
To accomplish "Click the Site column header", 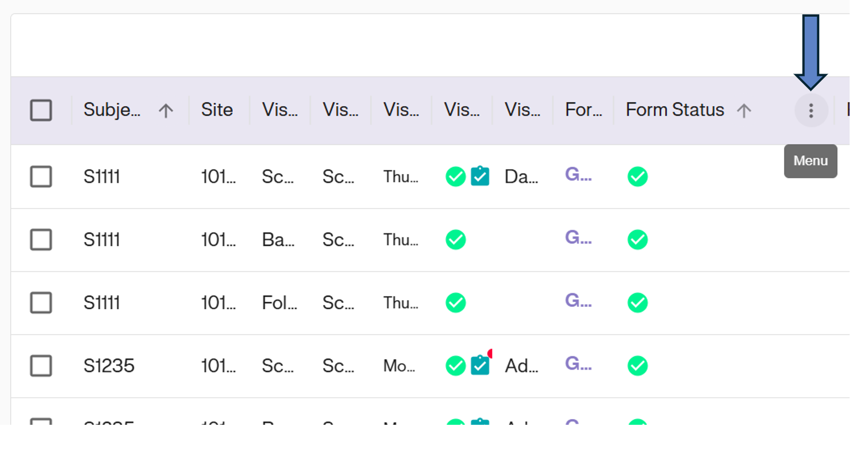I will click(x=217, y=110).
